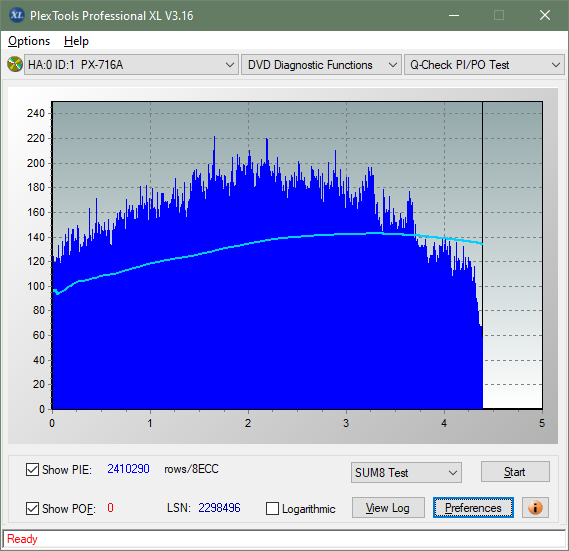Open the Preferences dialog

pyautogui.click(x=473, y=507)
